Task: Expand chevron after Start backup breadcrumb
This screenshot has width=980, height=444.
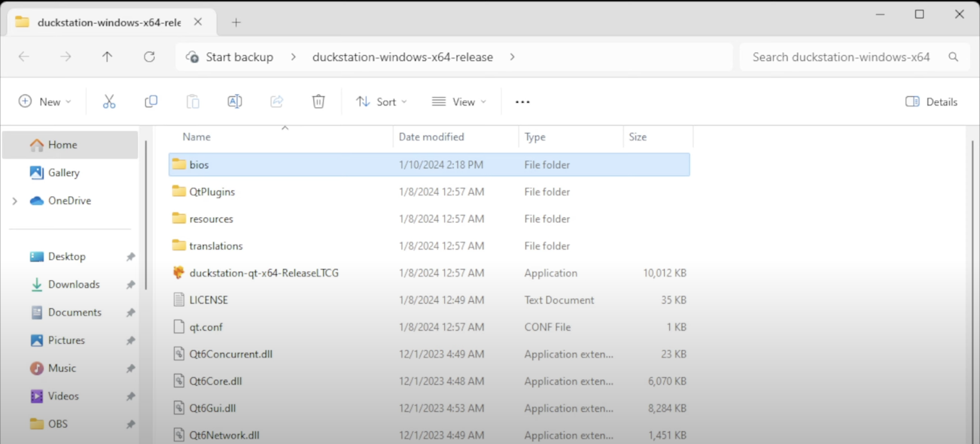Action: [293, 57]
